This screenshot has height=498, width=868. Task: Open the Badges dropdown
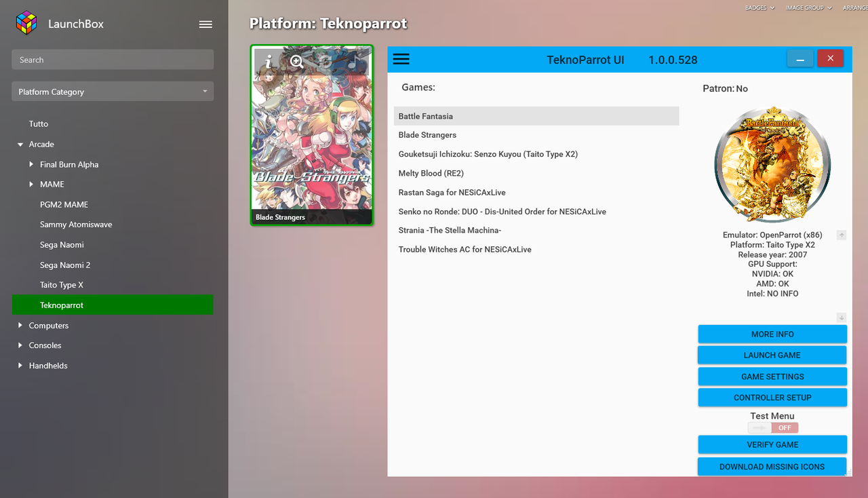(759, 7)
